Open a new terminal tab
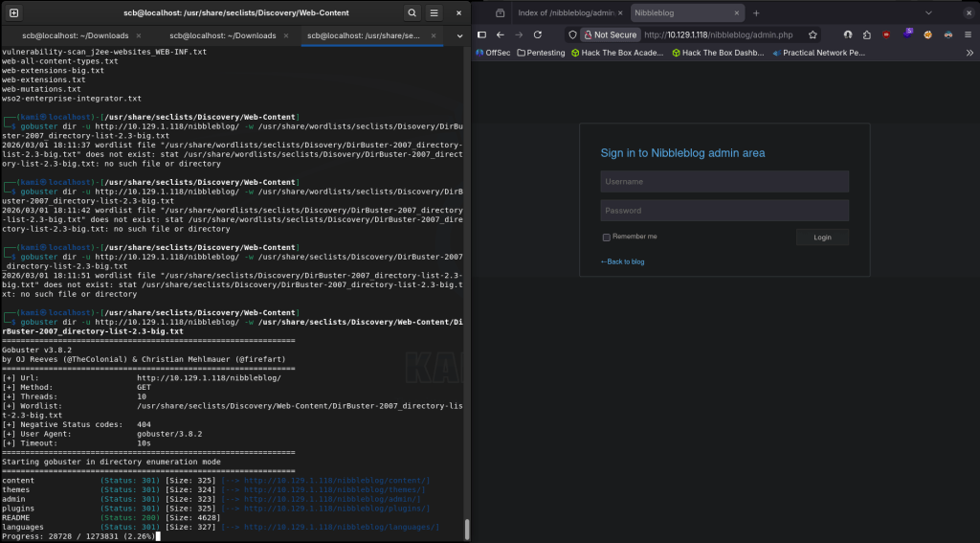This screenshot has width=980, height=543. [x=13, y=12]
